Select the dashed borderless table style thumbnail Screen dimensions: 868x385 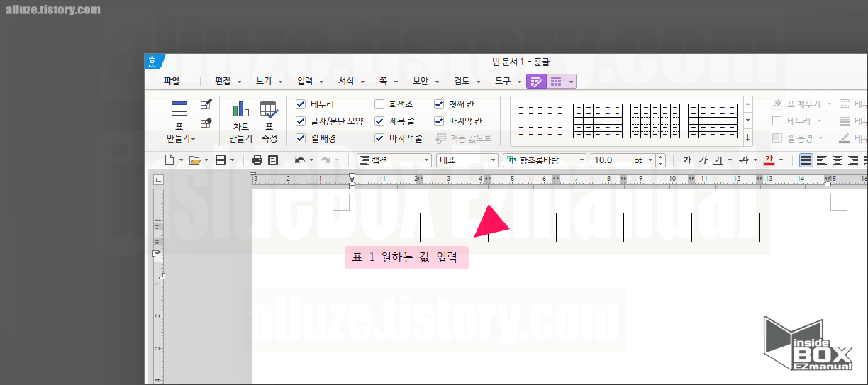(540, 121)
